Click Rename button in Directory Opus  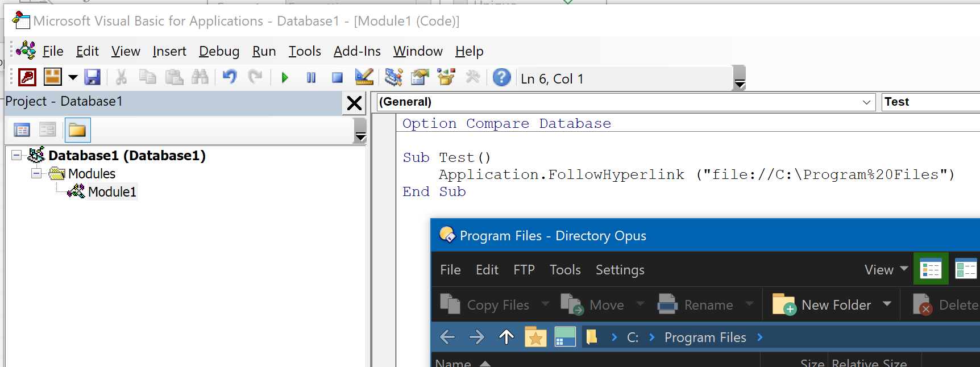pos(695,305)
